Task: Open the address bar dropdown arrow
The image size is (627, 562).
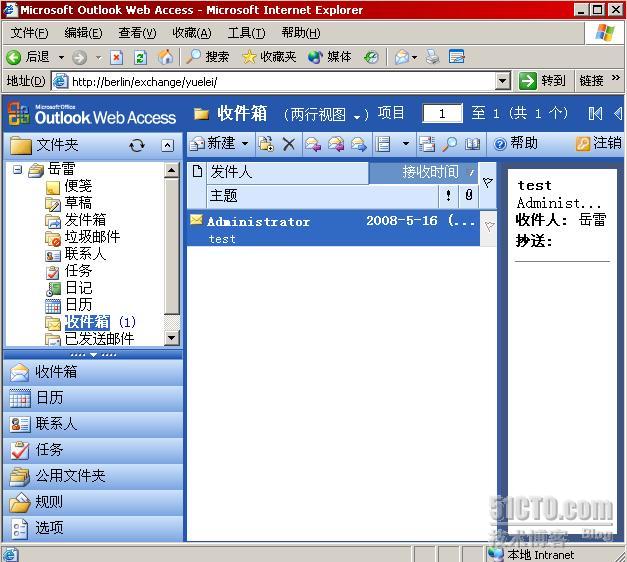Action: point(502,82)
